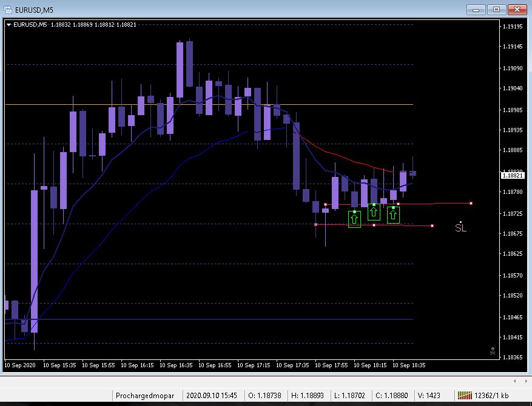532x406 pixels.
Task: Click the current price label 1.18821
Action: 513,175
